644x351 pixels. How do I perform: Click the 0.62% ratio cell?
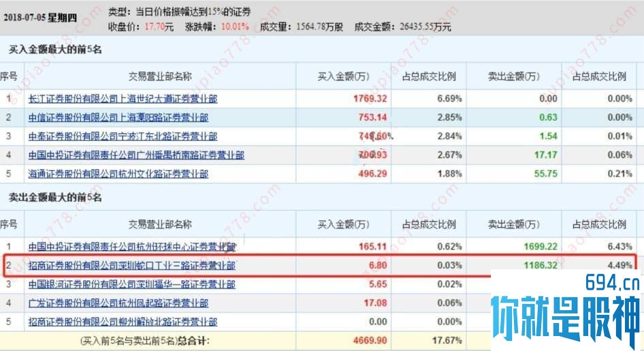click(449, 247)
